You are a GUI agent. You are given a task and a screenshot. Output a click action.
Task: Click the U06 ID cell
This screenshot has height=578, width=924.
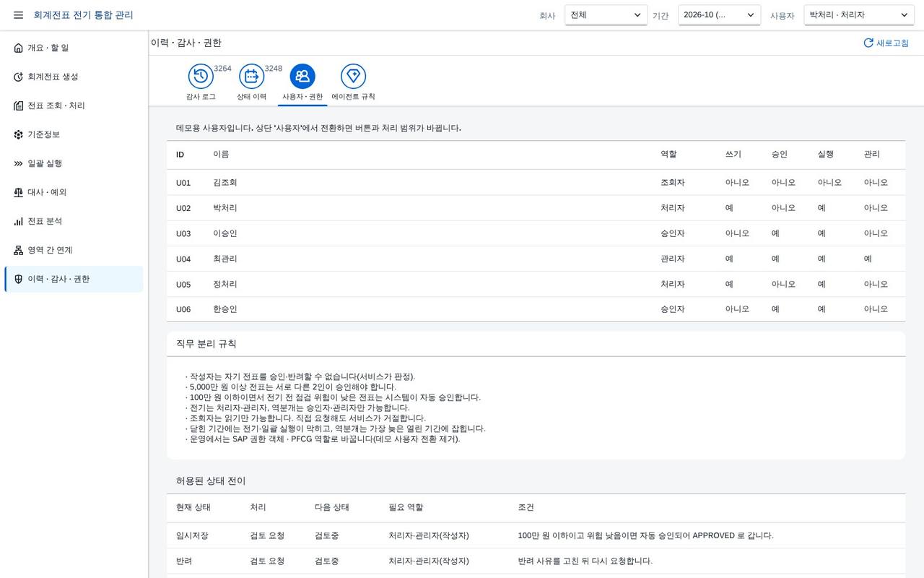[183, 309]
